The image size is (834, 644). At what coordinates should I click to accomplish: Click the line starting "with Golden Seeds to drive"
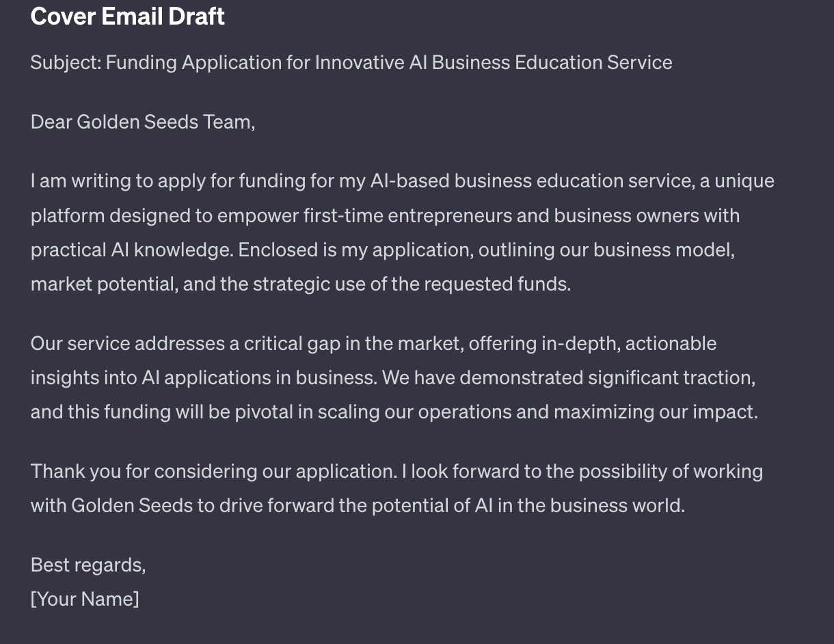[x=358, y=505]
